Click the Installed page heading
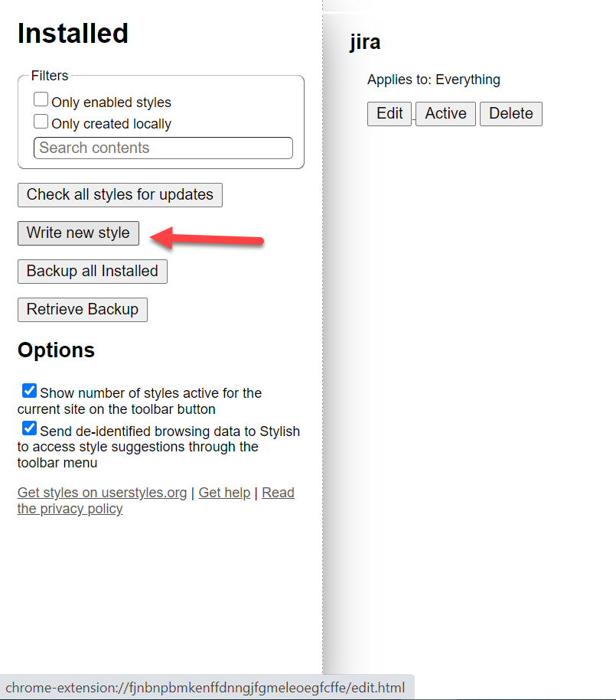The image size is (616, 700). tap(73, 34)
